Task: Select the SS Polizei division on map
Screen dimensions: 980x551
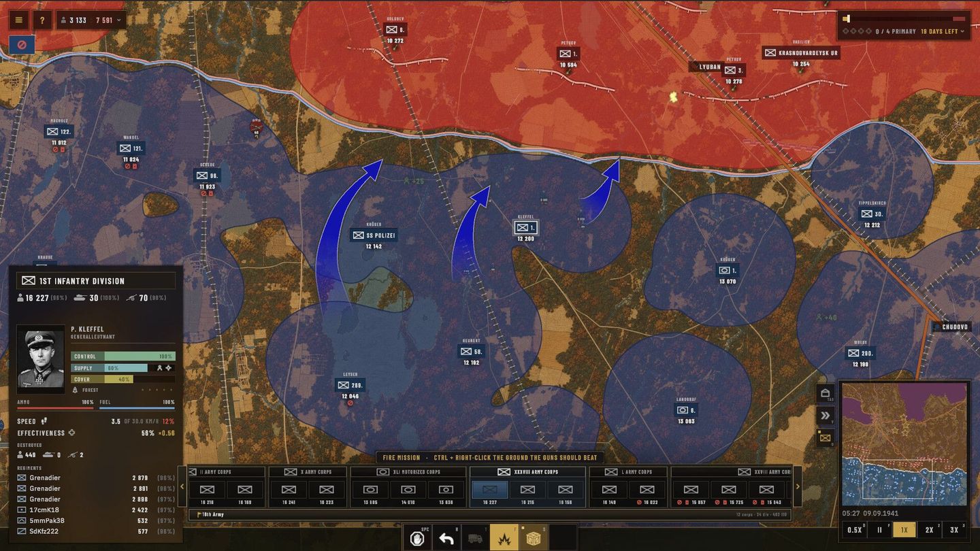Action: tap(373, 235)
